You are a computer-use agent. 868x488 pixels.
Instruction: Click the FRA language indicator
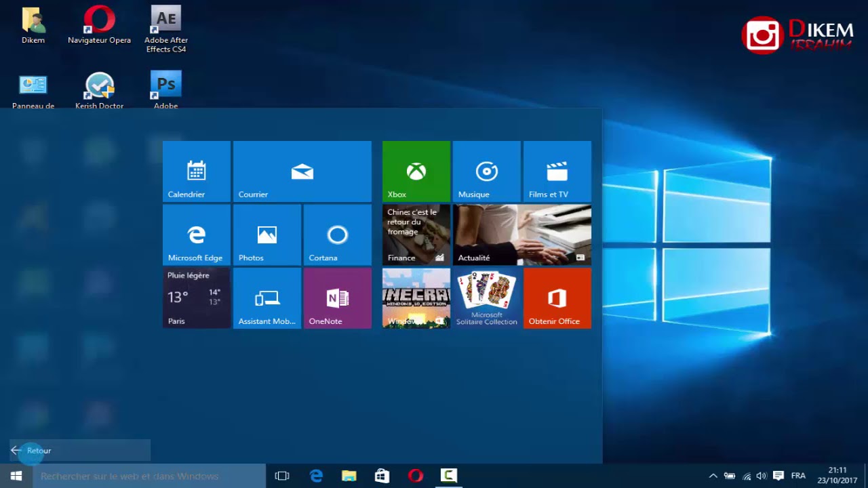(x=798, y=476)
